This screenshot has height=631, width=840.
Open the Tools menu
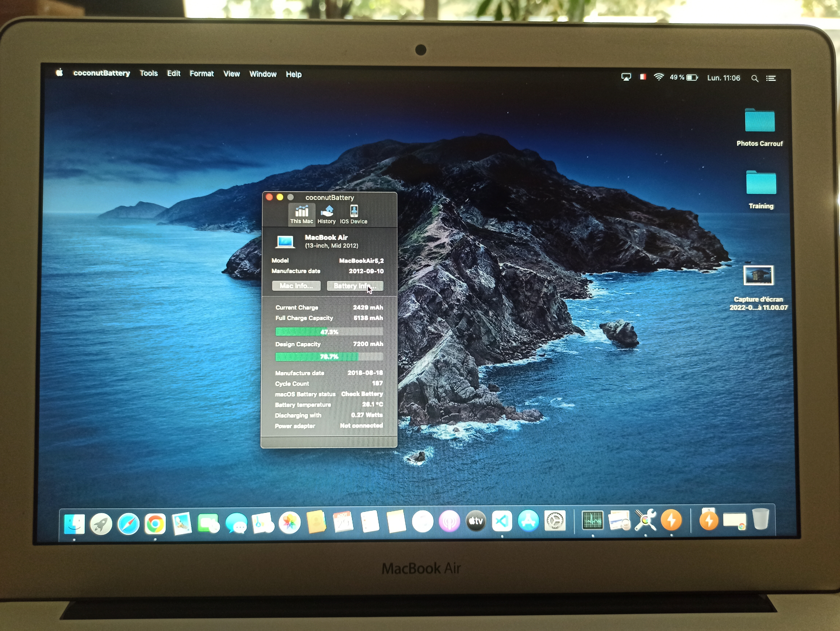(148, 73)
